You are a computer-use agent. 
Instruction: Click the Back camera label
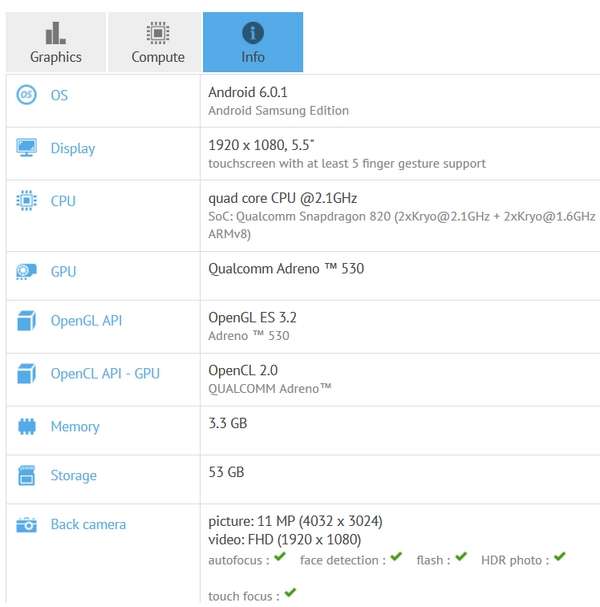point(88,525)
